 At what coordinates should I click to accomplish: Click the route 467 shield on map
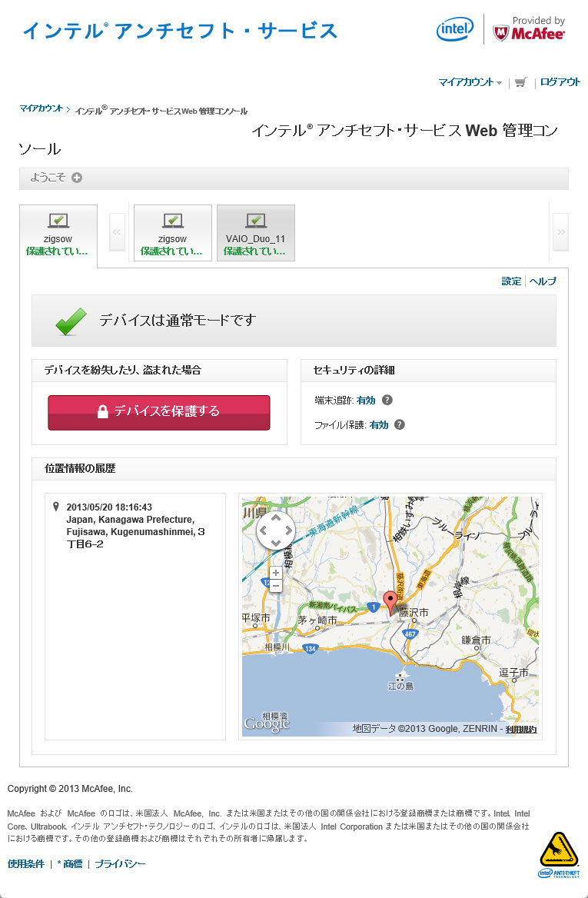point(410,634)
